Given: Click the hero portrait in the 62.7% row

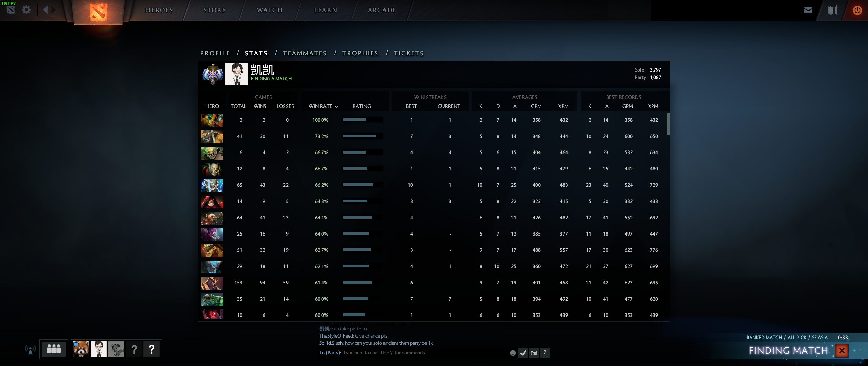Looking at the screenshot, I should pyautogui.click(x=212, y=250).
